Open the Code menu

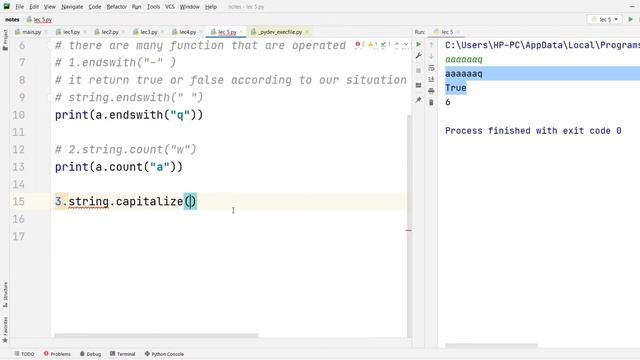[x=95, y=7]
